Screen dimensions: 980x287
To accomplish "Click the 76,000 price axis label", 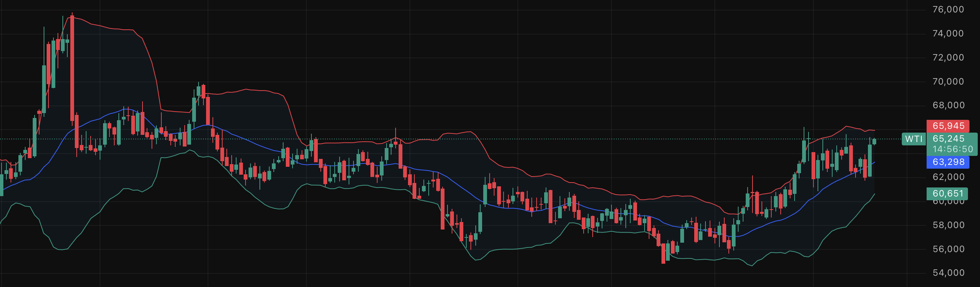I will (x=948, y=9).
